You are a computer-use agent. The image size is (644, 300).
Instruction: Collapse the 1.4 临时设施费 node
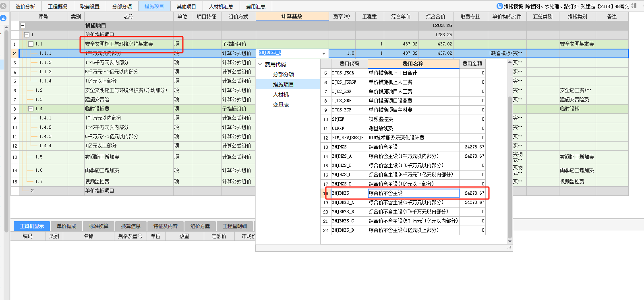(31, 109)
